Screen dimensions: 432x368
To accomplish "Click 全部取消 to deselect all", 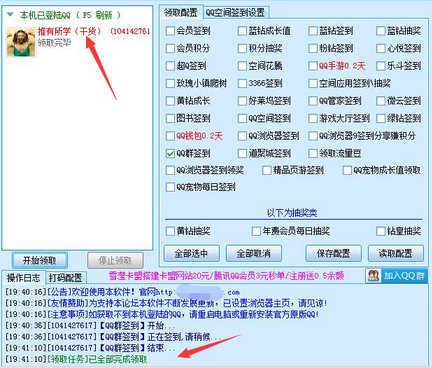I will pyautogui.click(x=254, y=254).
